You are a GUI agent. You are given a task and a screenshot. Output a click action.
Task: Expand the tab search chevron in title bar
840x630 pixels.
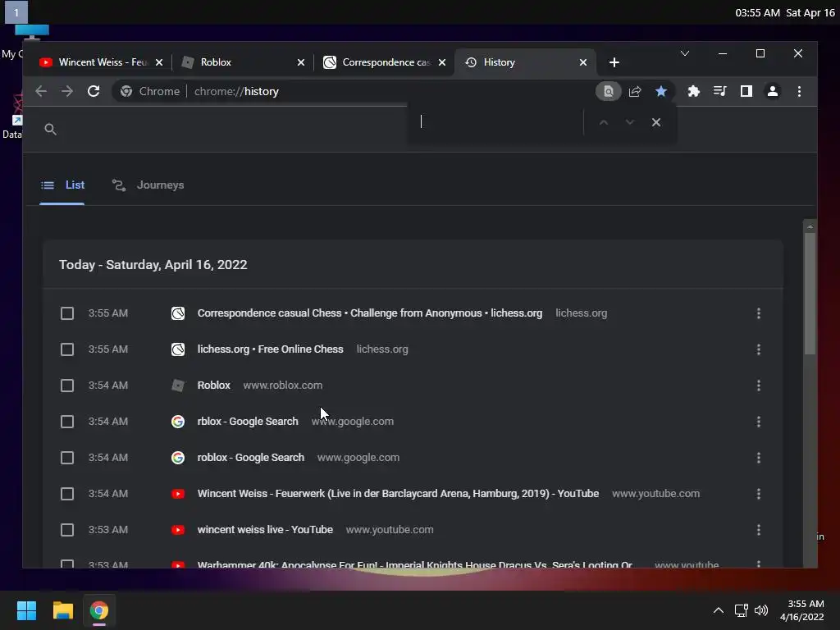pyautogui.click(x=685, y=53)
